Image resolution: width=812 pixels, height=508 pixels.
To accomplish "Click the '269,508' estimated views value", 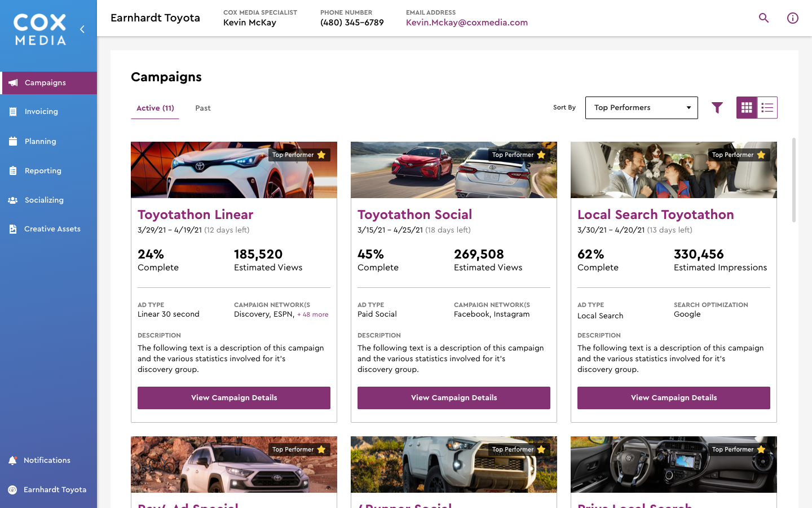I will pos(479,255).
